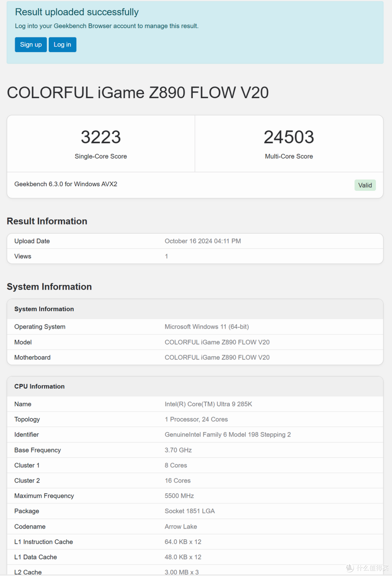Select the Single-Core Score label

point(101,156)
